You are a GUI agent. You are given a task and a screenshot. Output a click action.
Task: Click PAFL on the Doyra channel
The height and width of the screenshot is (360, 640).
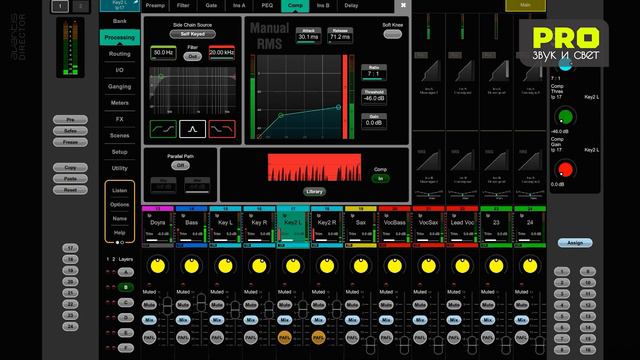(149, 338)
